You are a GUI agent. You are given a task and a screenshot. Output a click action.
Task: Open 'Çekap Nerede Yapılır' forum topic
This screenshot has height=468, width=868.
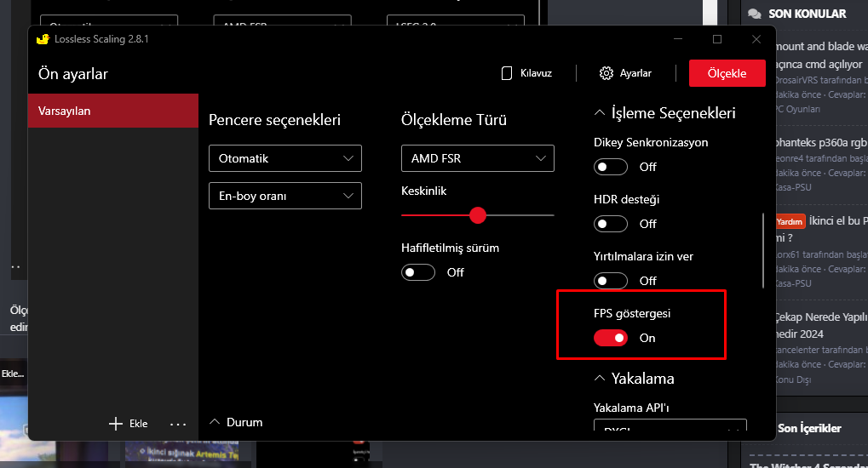coord(821,325)
